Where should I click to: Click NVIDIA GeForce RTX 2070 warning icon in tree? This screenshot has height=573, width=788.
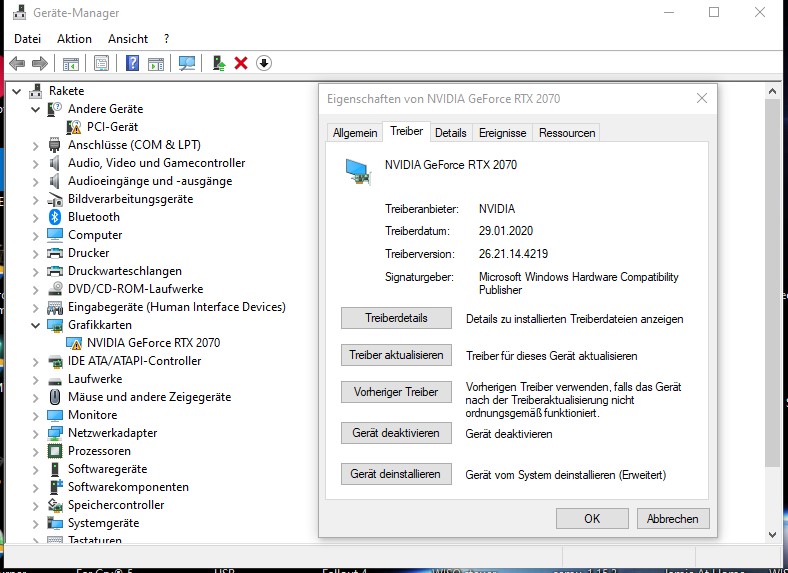coord(74,343)
